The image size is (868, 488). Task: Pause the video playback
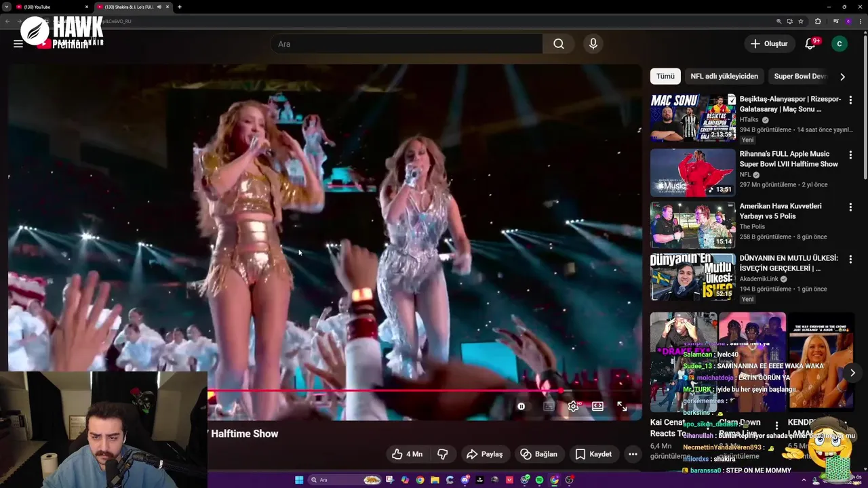521,406
